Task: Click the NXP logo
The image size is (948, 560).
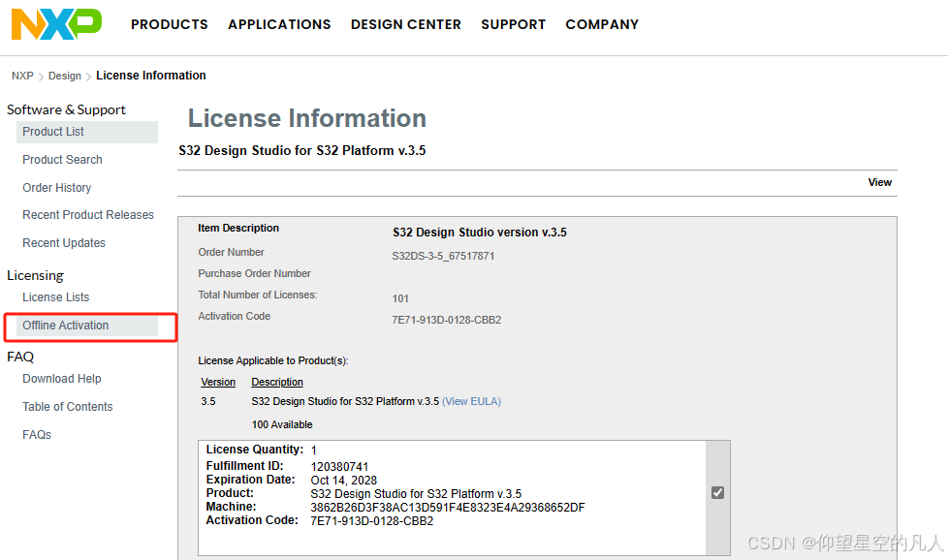Action: tap(57, 24)
